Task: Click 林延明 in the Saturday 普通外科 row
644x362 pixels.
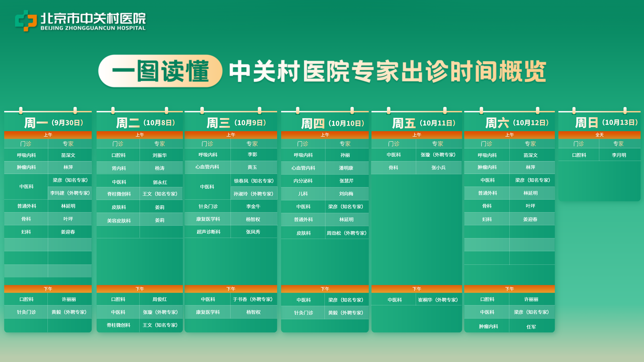Action: 530,193
